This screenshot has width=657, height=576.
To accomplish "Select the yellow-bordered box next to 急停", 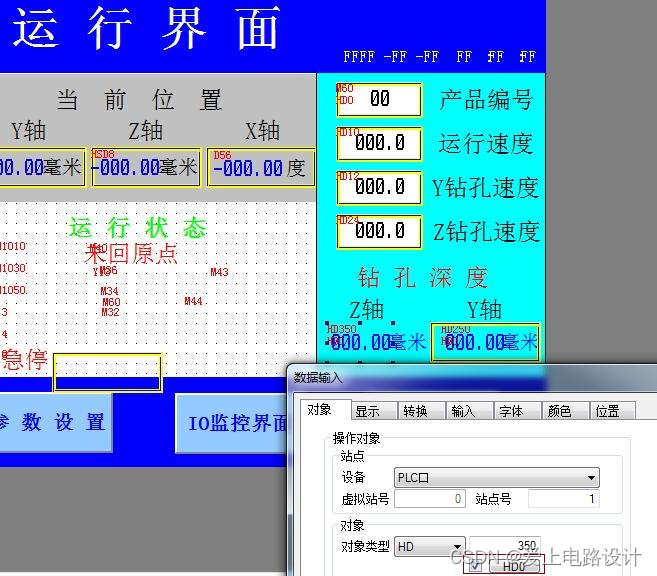I will [107, 372].
